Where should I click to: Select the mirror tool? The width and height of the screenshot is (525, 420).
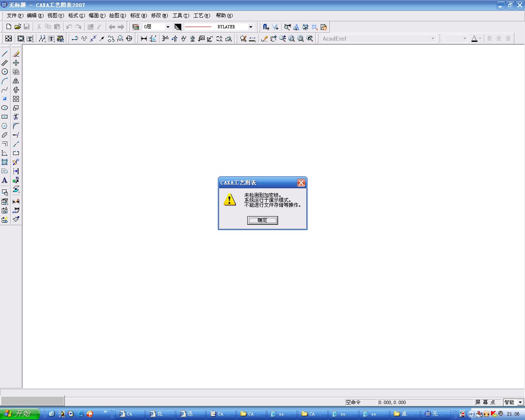coord(16,81)
